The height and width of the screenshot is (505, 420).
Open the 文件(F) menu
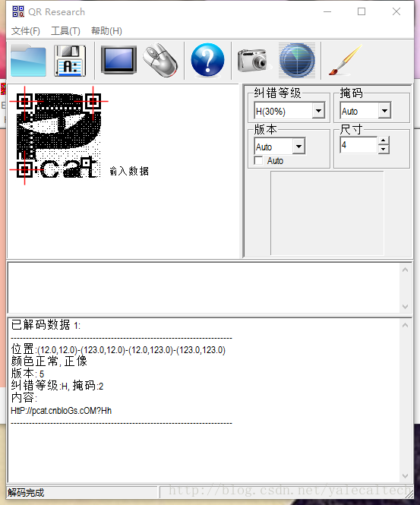tap(26, 31)
